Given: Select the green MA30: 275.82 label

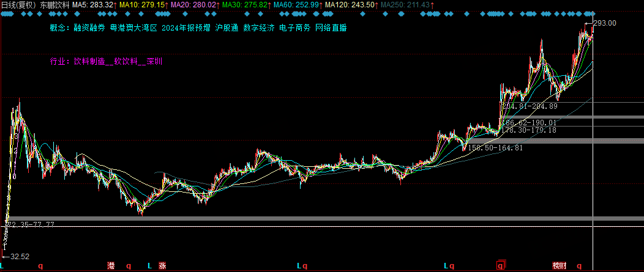Looking at the screenshot, I should click(244, 5).
